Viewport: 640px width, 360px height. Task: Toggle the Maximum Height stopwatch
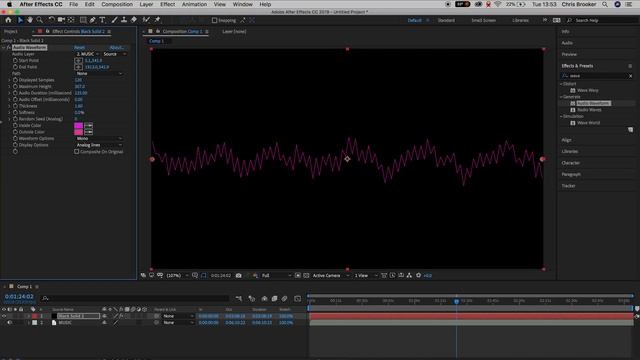[15, 87]
